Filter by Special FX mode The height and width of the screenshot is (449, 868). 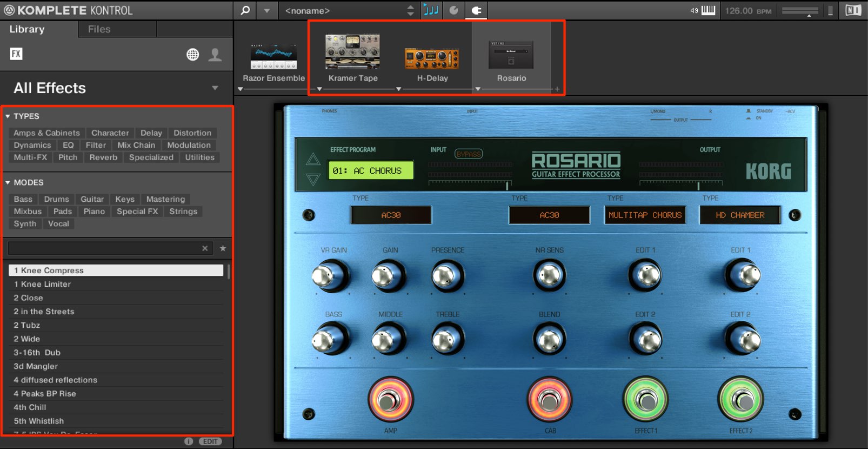pos(137,212)
